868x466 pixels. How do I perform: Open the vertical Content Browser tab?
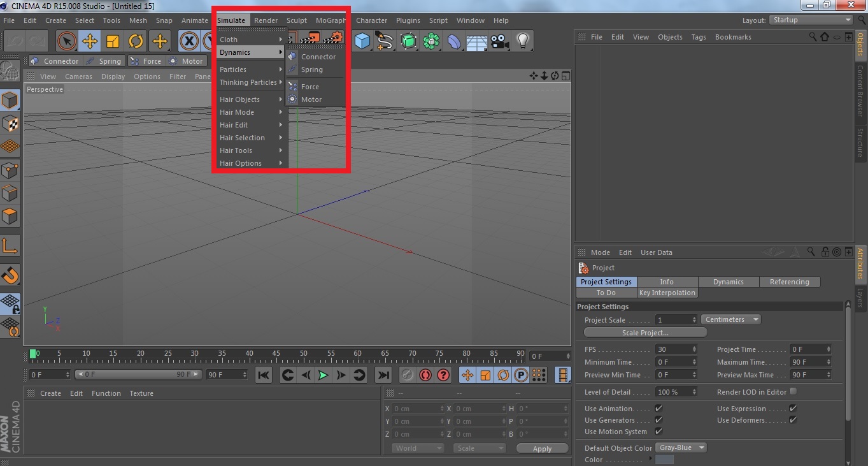[860, 91]
